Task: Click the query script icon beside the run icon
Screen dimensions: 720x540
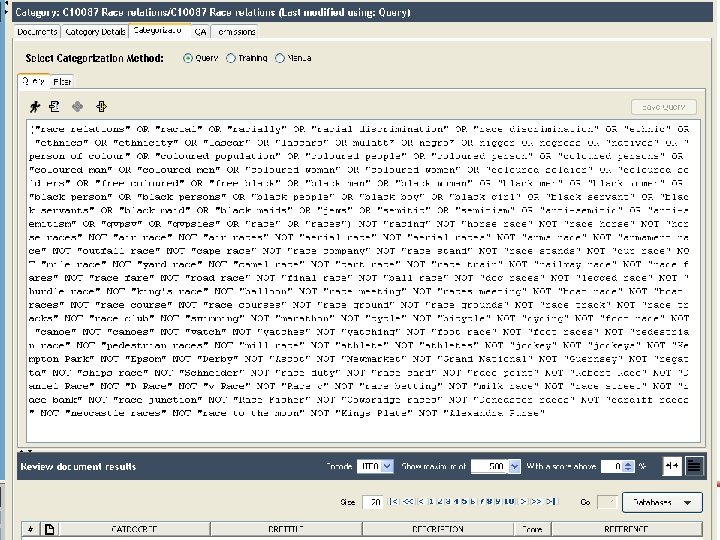Action: (55, 107)
